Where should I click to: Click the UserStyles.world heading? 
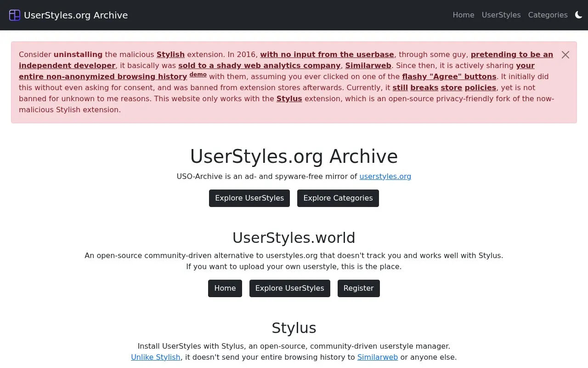(x=294, y=238)
